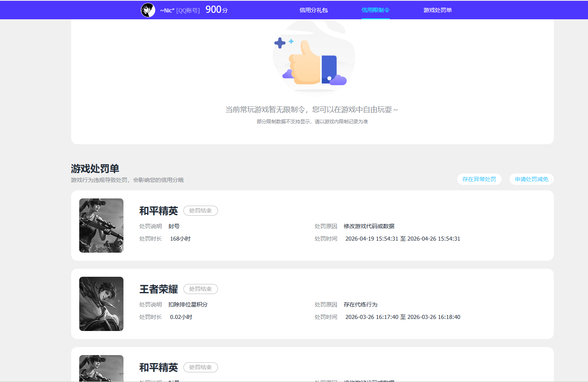This screenshot has height=382, width=588.
Task: Click the 处罚结束 badge on the bottom 和平精英 card
Action: [201, 367]
